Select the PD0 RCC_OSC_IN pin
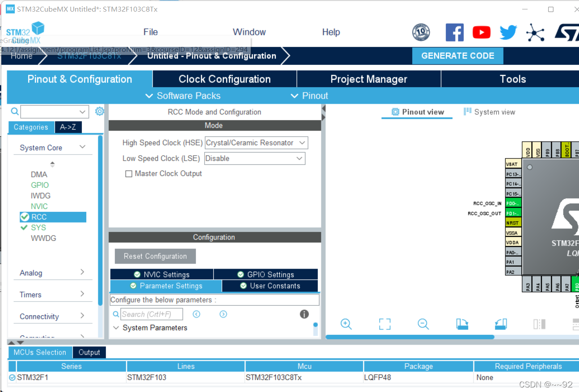The image size is (579, 392). tap(513, 203)
